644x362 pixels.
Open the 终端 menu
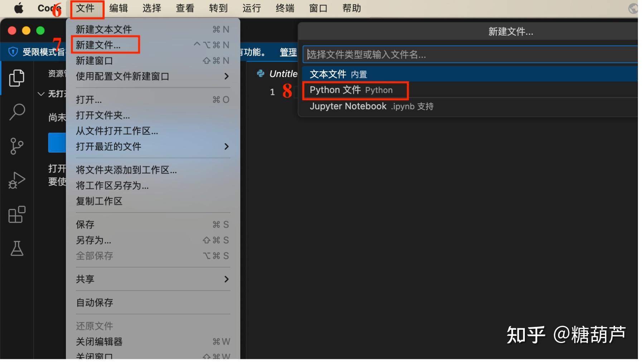pyautogui.click(x=285, y=8)
